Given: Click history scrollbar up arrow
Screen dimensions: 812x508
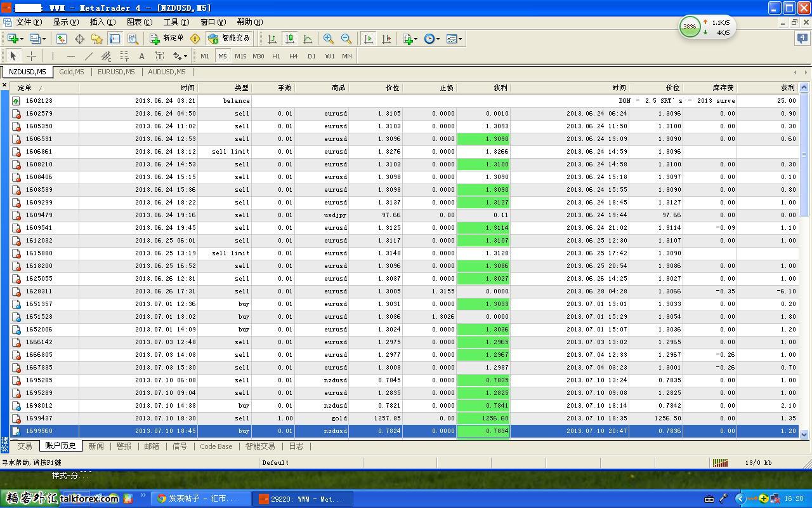Looking at the screenshot, I should point(804,87).
